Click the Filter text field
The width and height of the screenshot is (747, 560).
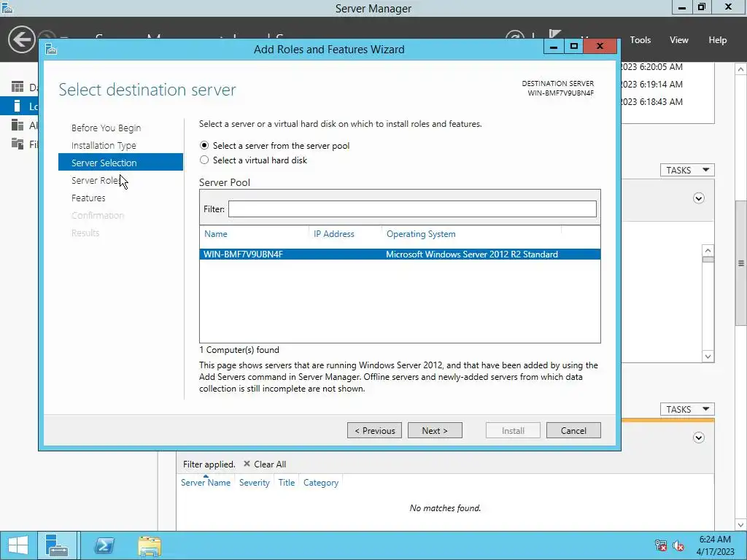point(412,209)
